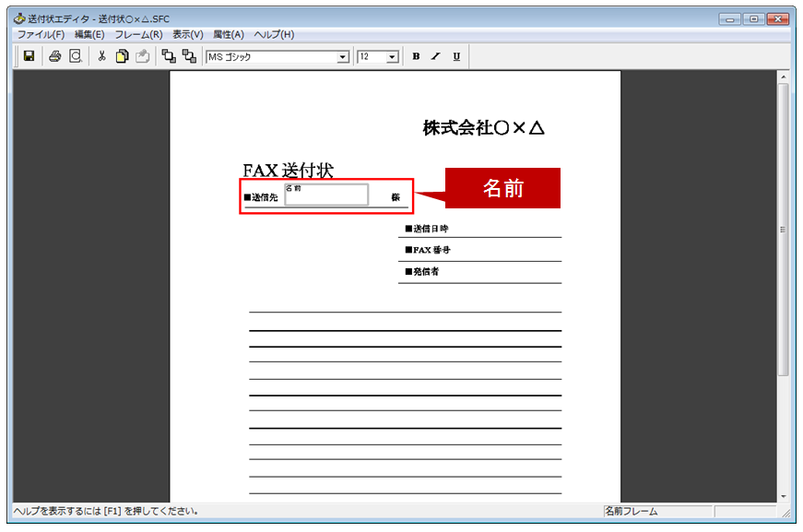Click the Copy icon
The width and height of the screenshot is (803, 532).
tap(122, 56)
